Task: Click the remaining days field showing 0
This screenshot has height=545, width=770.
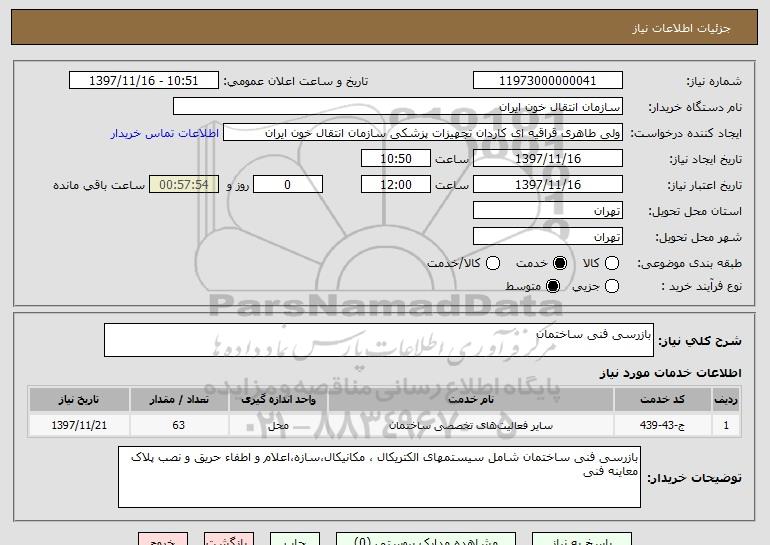Action: [x=288, y=185]
